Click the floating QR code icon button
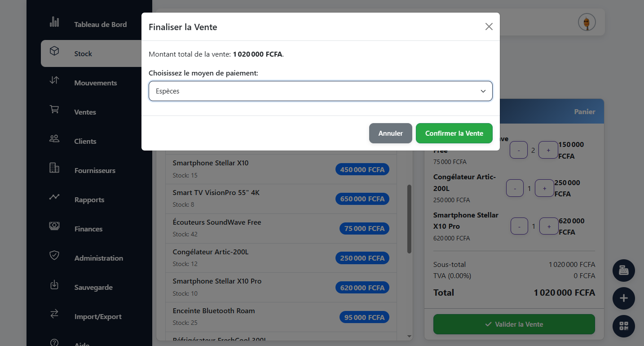This screenshot has width=644, height=346. [x=624, y=326]
